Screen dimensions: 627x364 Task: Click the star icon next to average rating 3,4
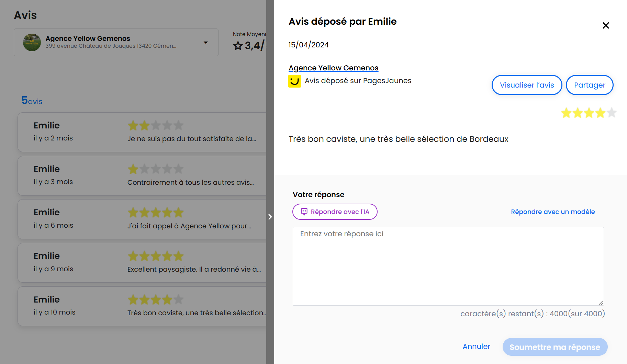click(238, 46)
